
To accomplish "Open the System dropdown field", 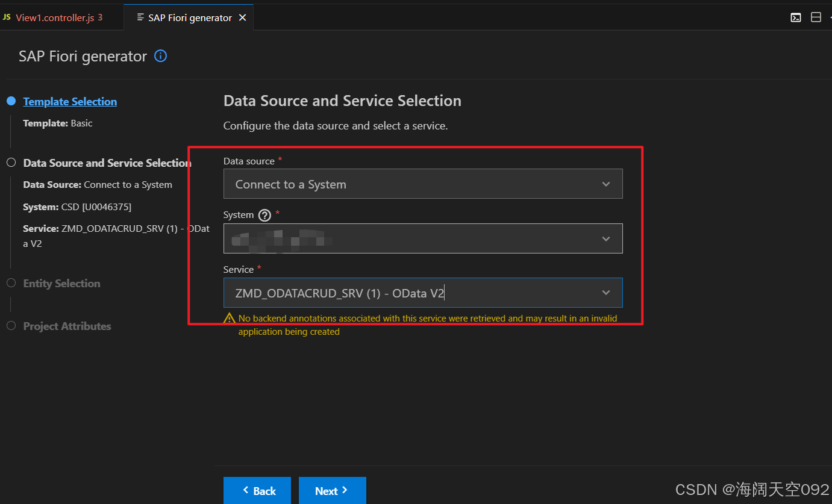I will [423, 238].
